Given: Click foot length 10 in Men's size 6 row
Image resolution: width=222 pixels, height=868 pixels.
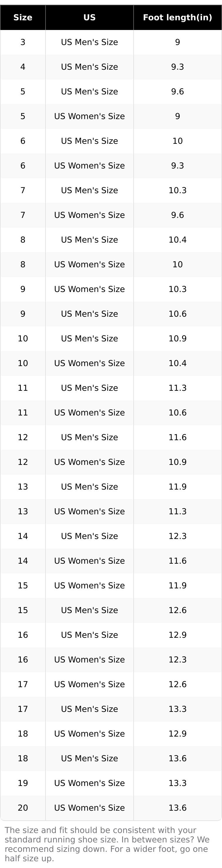Looking at the screenshot, I should point(177,141).
